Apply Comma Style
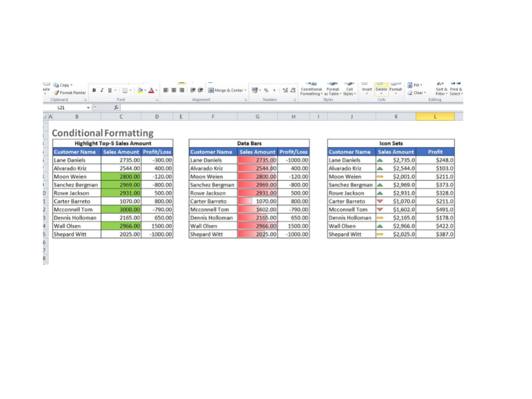The image size is (532, 399). (274, 90)
